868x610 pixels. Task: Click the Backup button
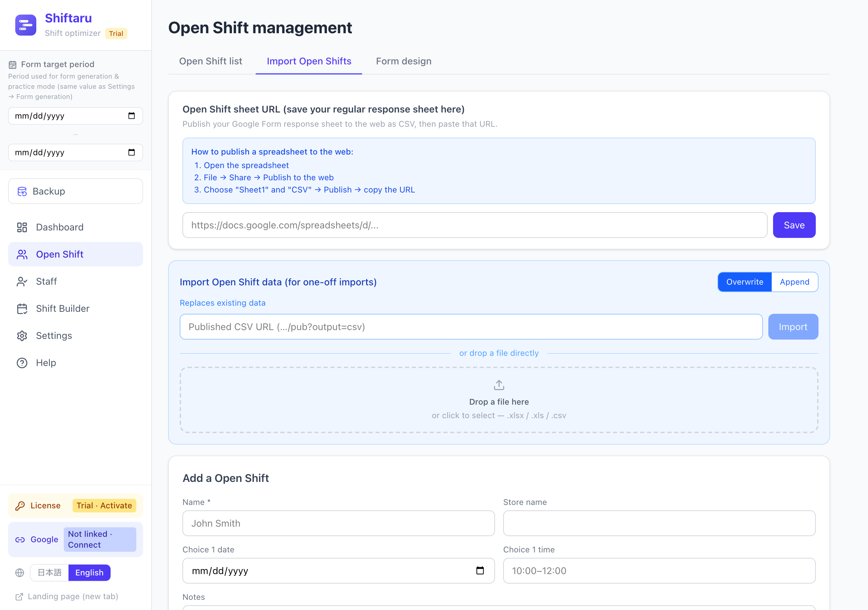[76, 191]
